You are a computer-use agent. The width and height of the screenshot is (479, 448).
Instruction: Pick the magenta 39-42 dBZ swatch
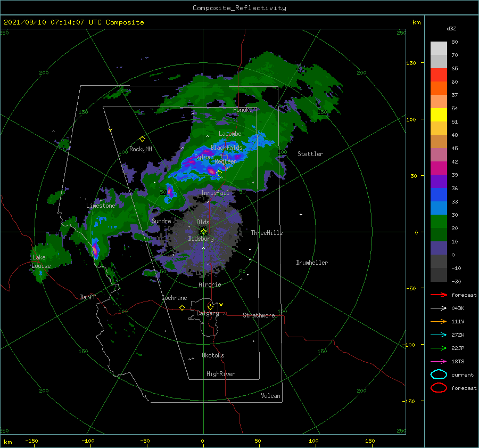[x=439, y=168]
